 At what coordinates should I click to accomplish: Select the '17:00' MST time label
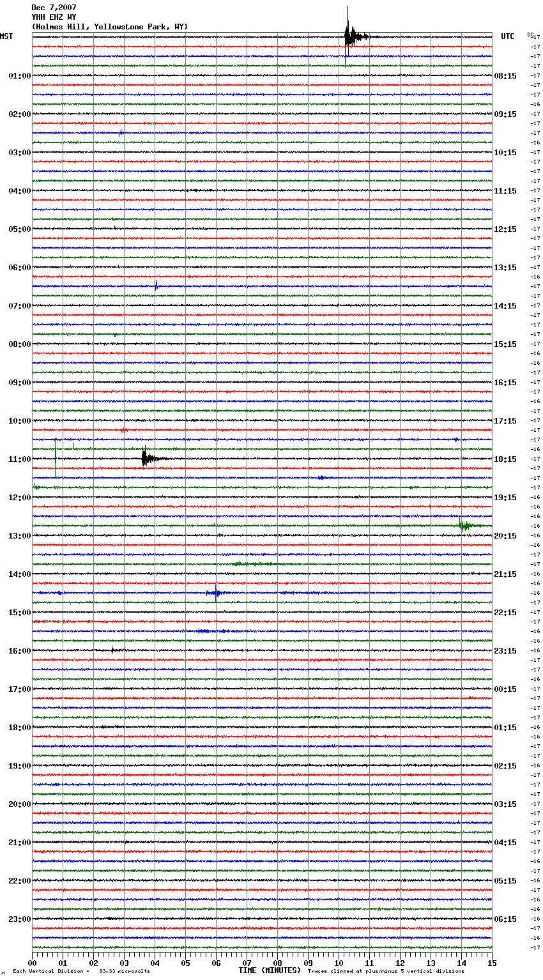pyautogui.click(x=20, y=689)
